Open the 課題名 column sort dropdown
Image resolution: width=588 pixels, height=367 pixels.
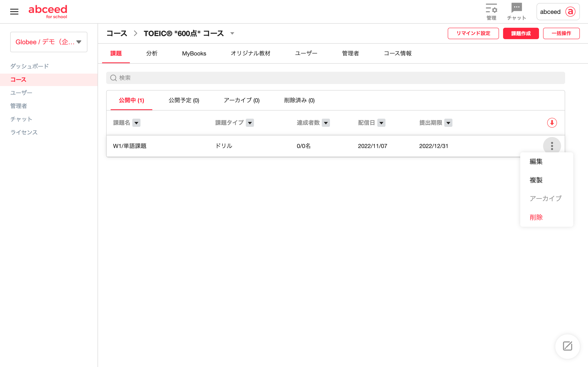(136, 123)
